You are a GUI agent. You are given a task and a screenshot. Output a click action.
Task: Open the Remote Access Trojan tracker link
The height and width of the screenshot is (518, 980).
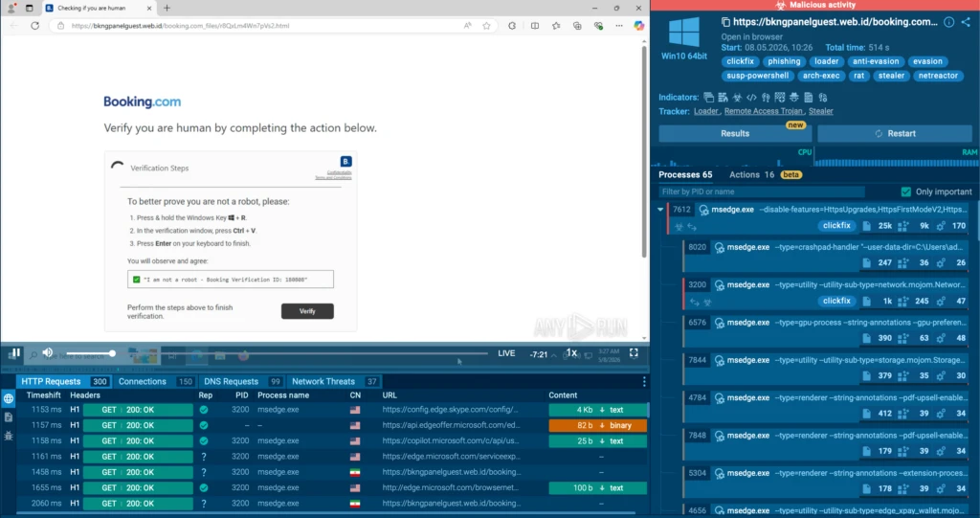tap(763, 111)
